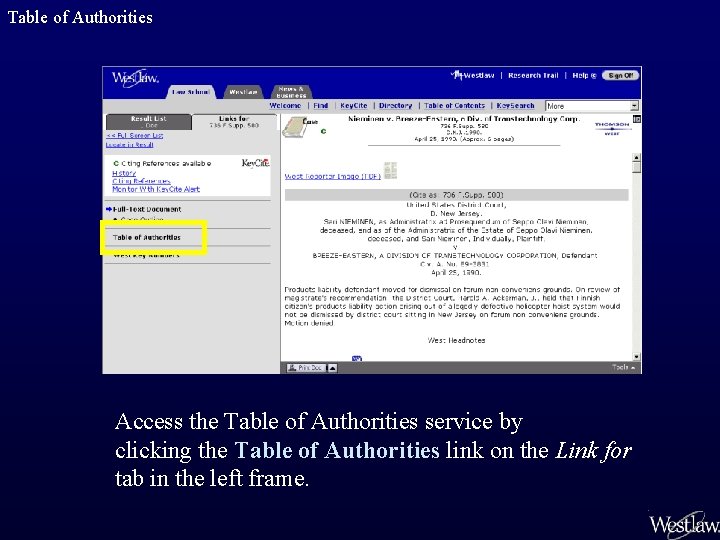
Task: Open the History link under KeyCite
Action: [124, 173]
